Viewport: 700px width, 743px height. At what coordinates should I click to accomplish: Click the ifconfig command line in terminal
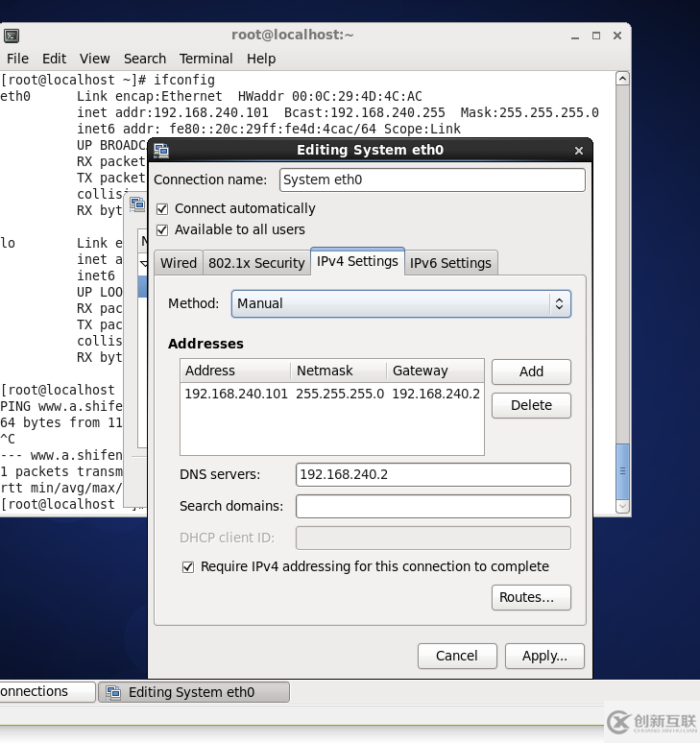108,80
